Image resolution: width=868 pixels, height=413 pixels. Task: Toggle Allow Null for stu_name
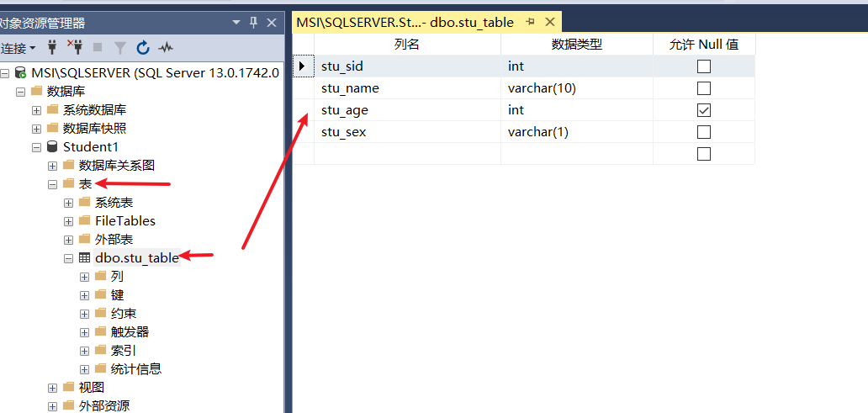[704, 88]
